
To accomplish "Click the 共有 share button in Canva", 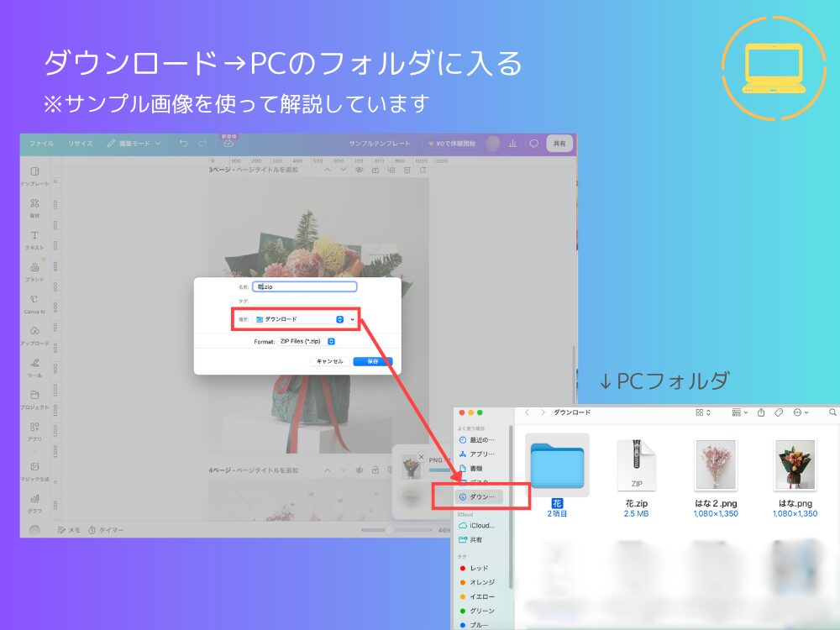I will click(x=559, y=144).
